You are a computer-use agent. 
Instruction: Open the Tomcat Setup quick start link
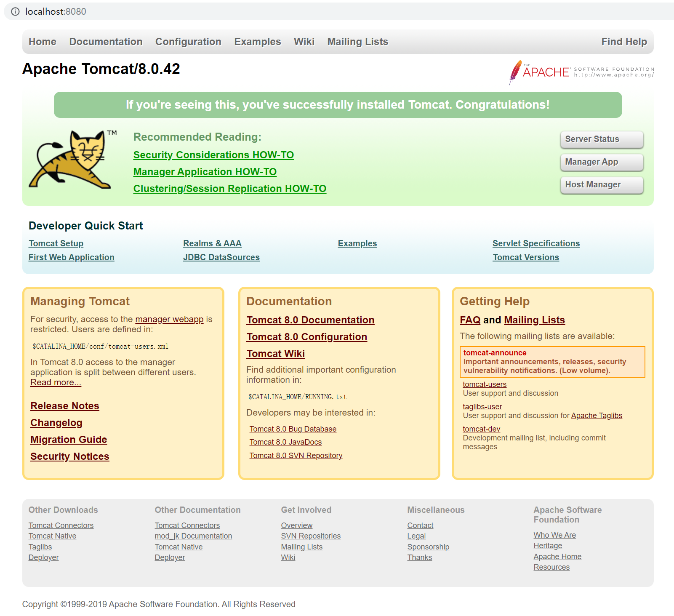(56, 243)
